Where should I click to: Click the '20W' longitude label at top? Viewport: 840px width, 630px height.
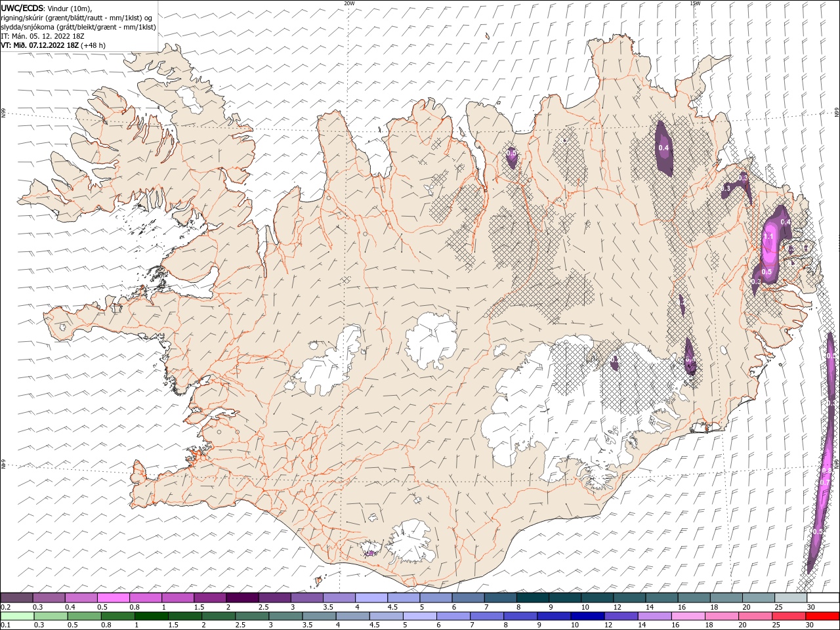pyautogui.click(x=349, y=3)
